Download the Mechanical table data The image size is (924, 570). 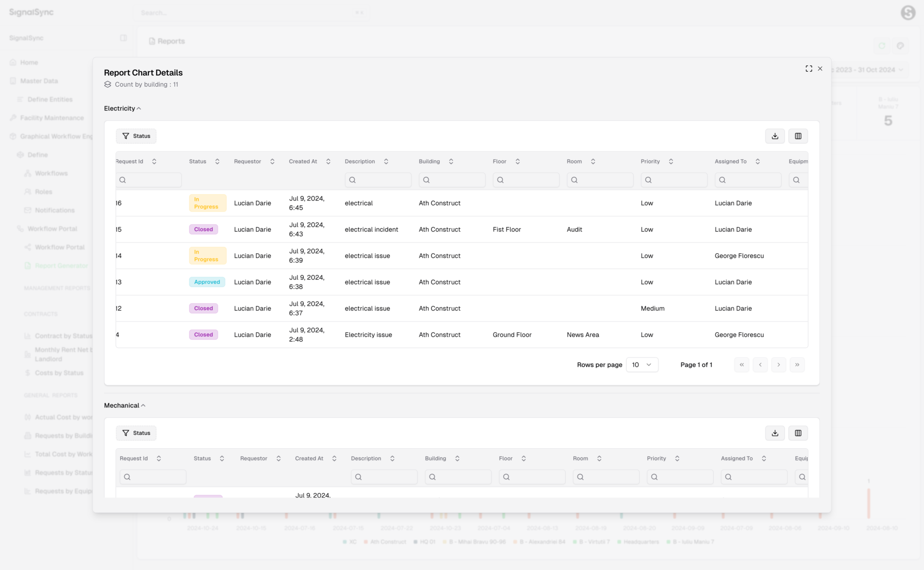pos(775,433)
